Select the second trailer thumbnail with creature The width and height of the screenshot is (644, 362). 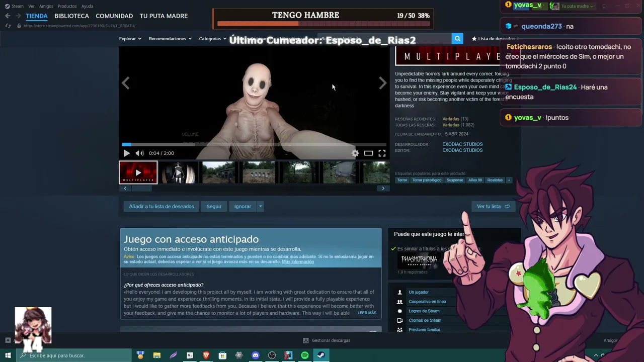click(x=179, y=172)
